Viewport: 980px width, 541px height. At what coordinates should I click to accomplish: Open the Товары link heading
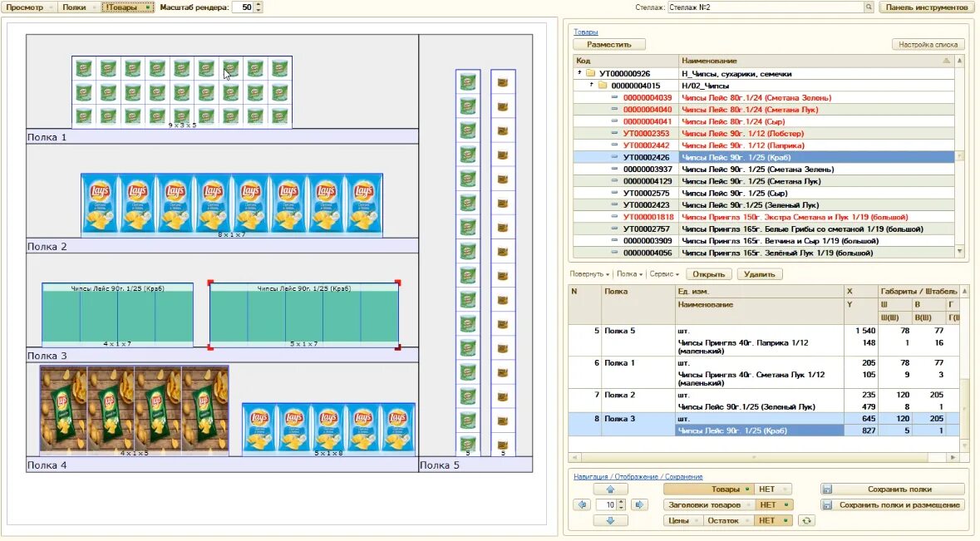coord(586,32)
